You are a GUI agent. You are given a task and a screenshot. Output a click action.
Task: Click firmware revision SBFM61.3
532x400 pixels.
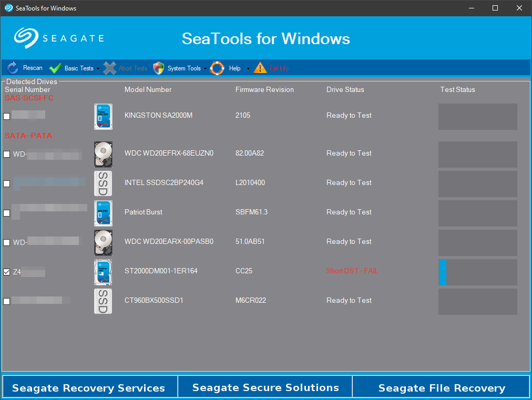(x=251, y=212)
